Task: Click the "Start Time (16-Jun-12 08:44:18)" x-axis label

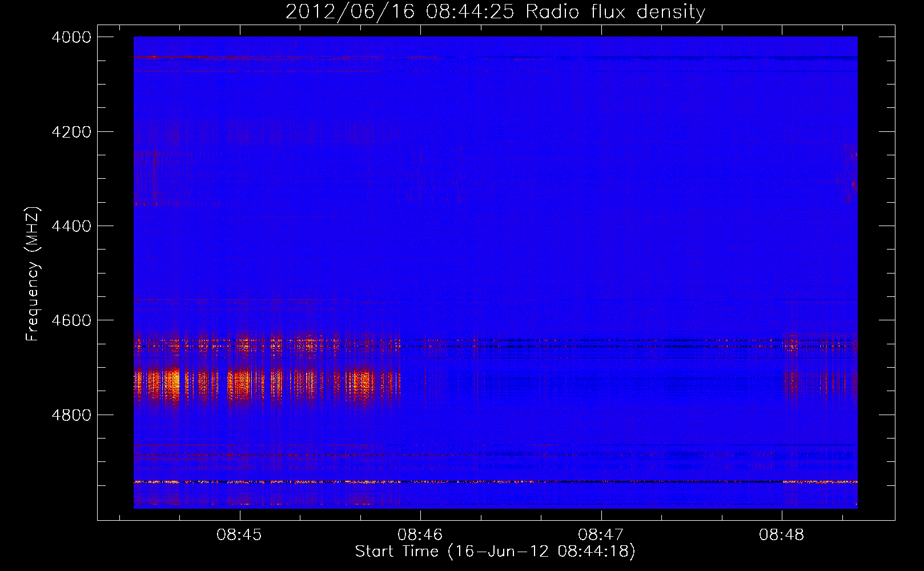Action: [x=495, y=552]
